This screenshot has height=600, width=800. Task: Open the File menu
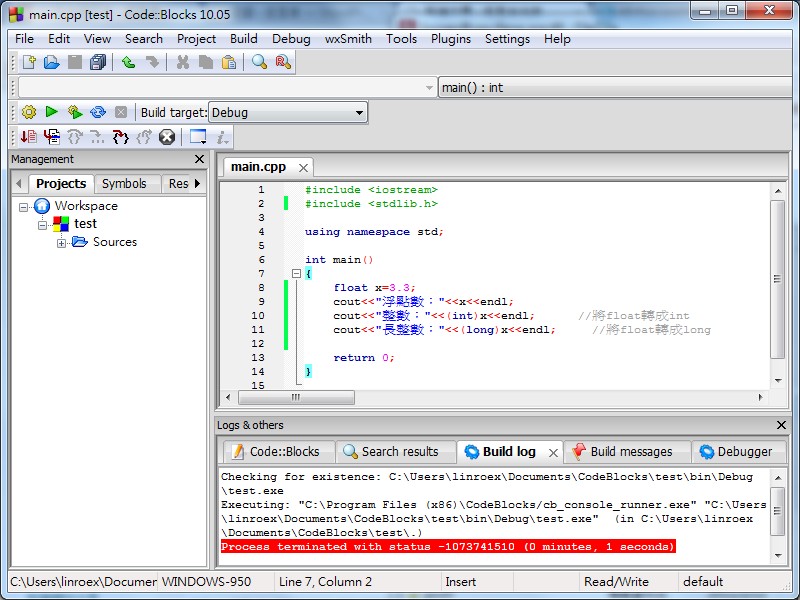point(24,39)
